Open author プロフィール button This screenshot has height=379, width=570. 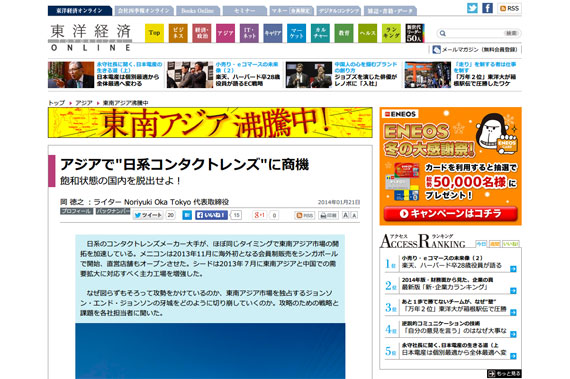pyautogui.click(x=76, y=211)
